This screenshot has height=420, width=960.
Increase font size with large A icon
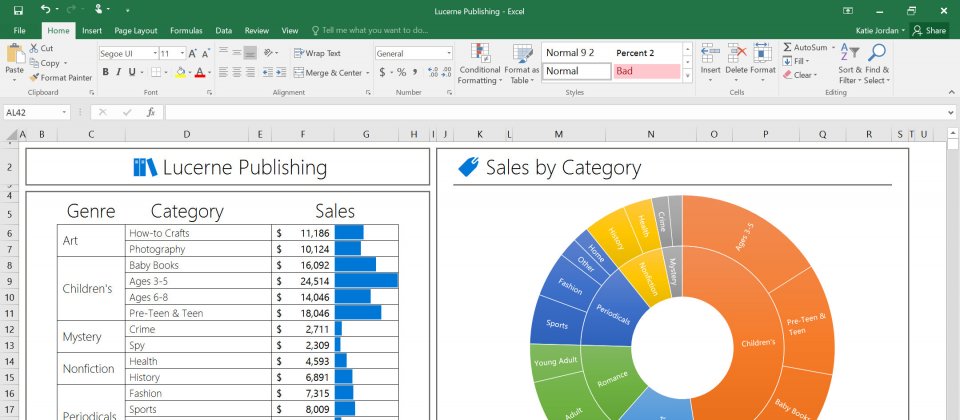[x=192, y=53]
